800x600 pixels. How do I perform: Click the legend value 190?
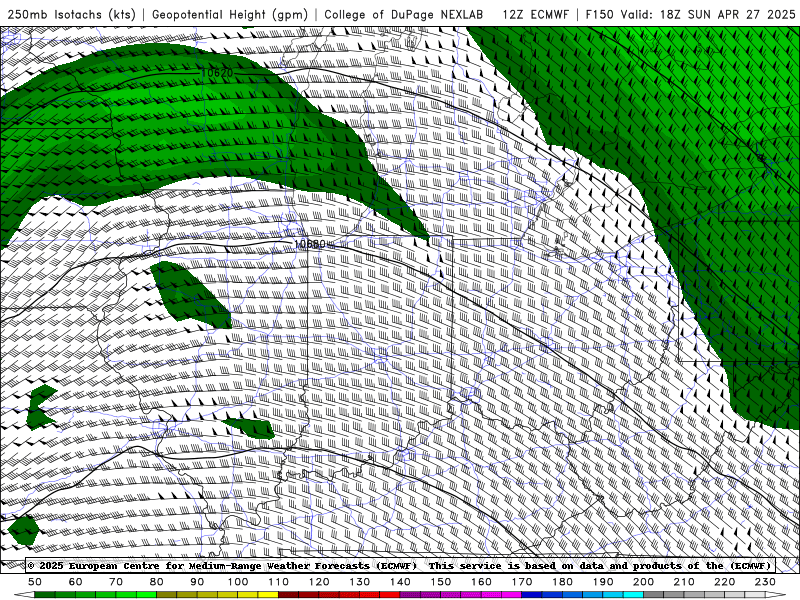click(x=603, y=582)
